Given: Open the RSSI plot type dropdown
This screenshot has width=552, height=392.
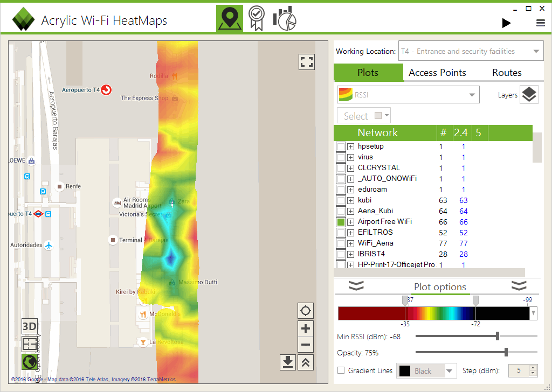Looking at the screenshot, I should coord(408,95).
